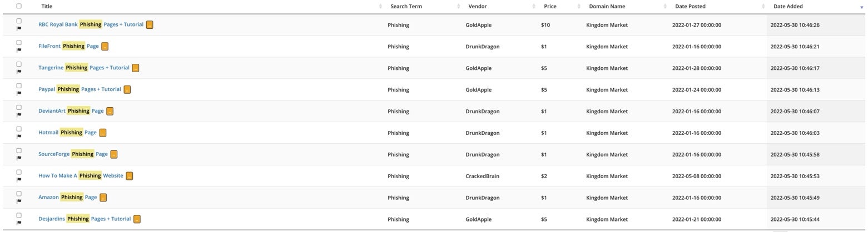Sort the list by Title header
This screenshot has width=868, height=232.
pyautogui.click(x=47, y=7)
